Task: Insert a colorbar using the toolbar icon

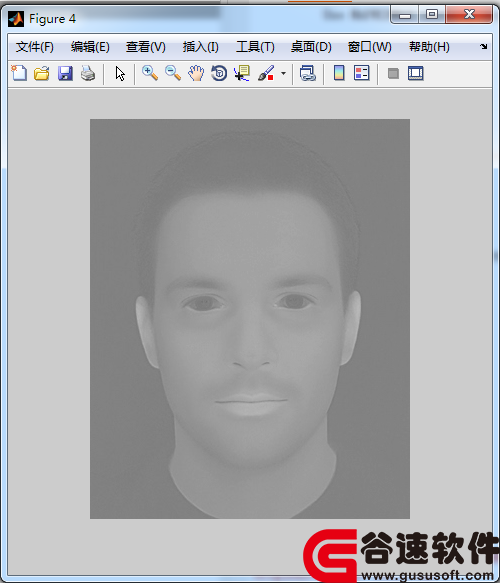Action: coord(339,73)
